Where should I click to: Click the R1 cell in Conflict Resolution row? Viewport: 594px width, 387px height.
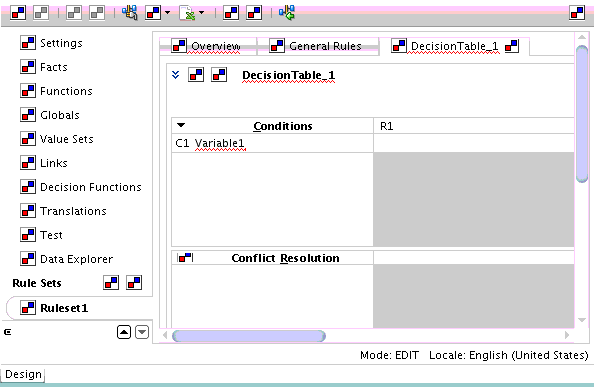click(x=474, y=258)
